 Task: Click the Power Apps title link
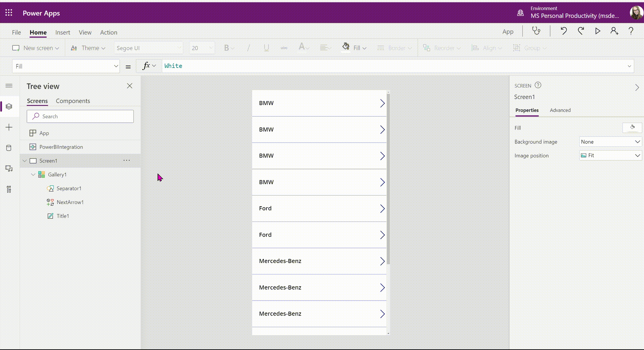pos(41,13)
